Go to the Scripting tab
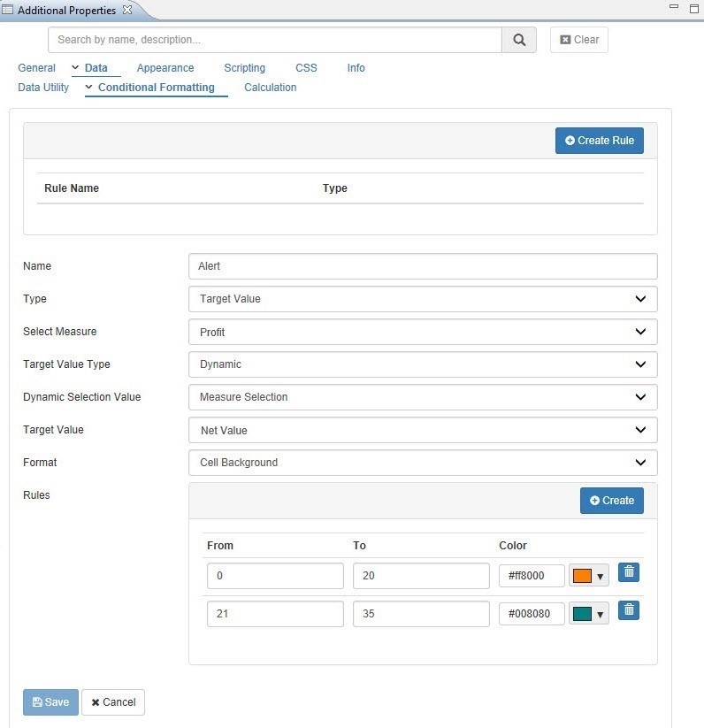This screenshot has width=704, height=728. point(244,68)
